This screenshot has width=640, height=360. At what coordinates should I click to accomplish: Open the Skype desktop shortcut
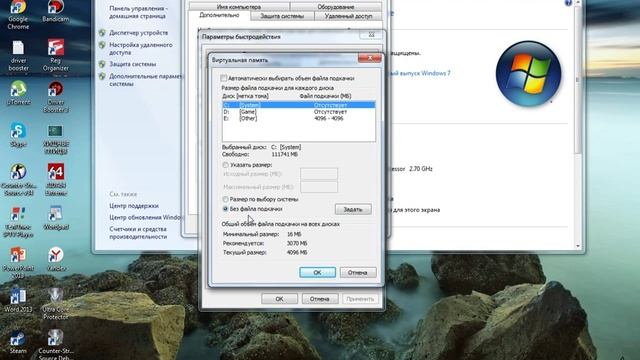coord(18,135)
